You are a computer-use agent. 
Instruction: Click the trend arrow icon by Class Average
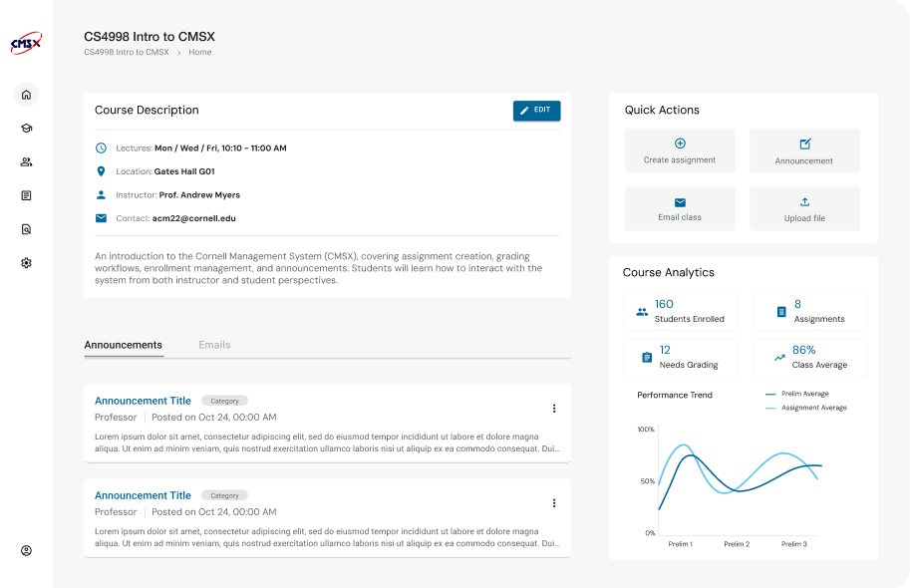tap(779, 358)
